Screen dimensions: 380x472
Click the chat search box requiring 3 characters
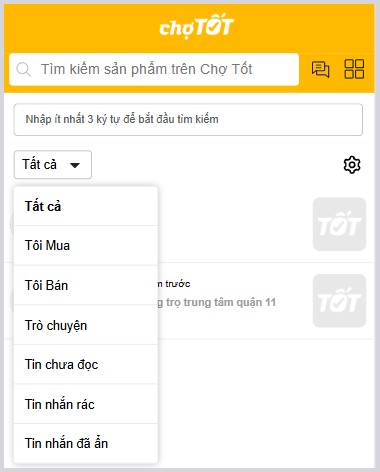(188, 119)
